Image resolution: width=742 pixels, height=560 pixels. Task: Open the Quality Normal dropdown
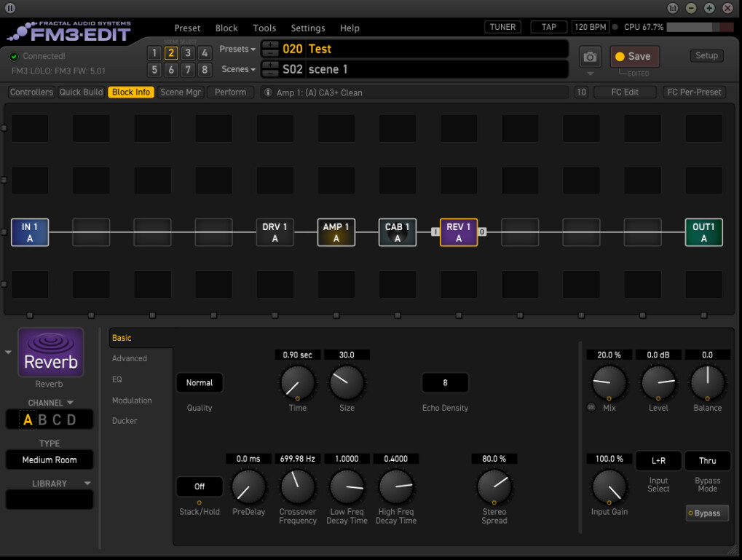click(200, 382)
